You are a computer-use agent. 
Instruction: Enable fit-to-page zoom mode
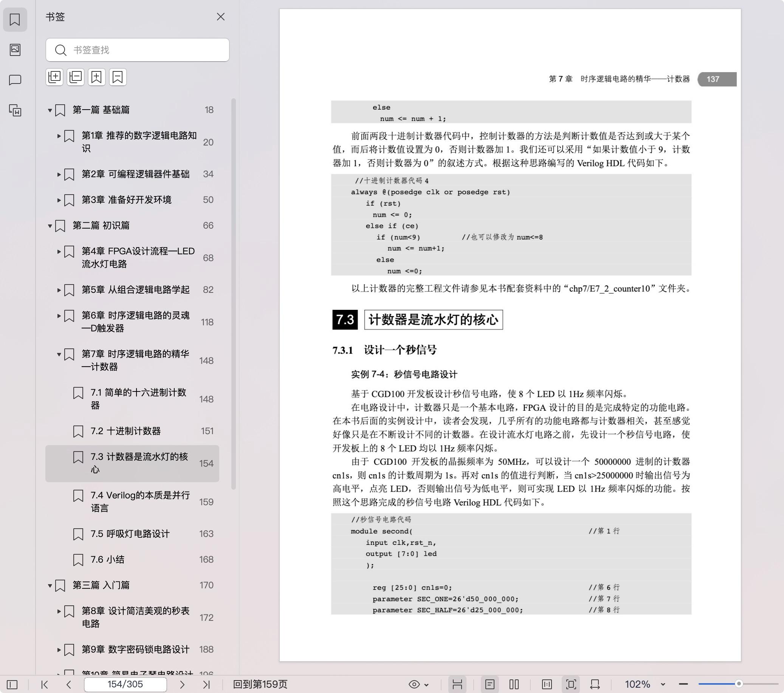(x=572, y=684)
